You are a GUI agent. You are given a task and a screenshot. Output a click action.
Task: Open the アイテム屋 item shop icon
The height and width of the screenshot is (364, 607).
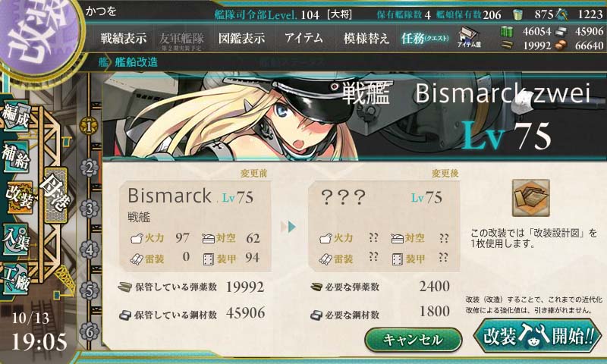[x=468, y=38]
